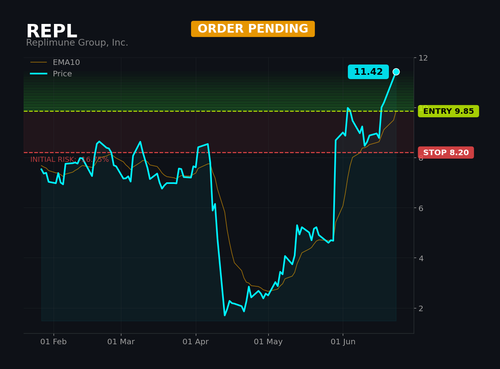
Task: Click the STOP 8.20 level label
Action: pos(446,153)
